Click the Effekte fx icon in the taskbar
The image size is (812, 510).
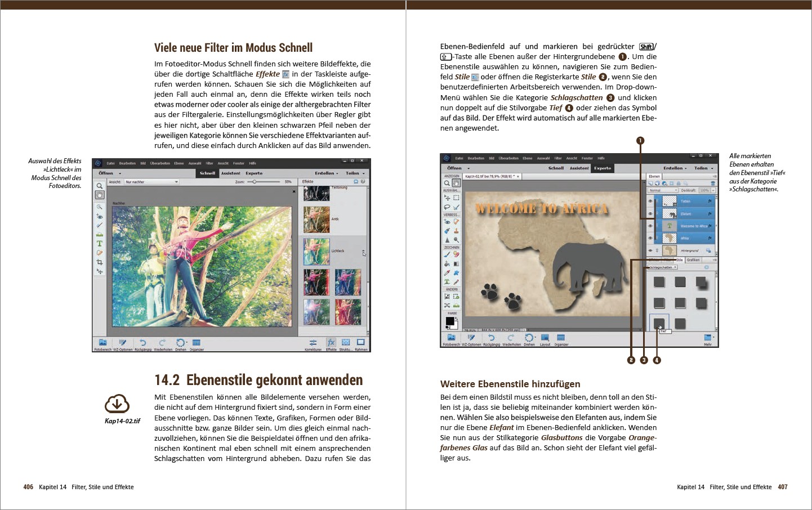coord(331,343)
